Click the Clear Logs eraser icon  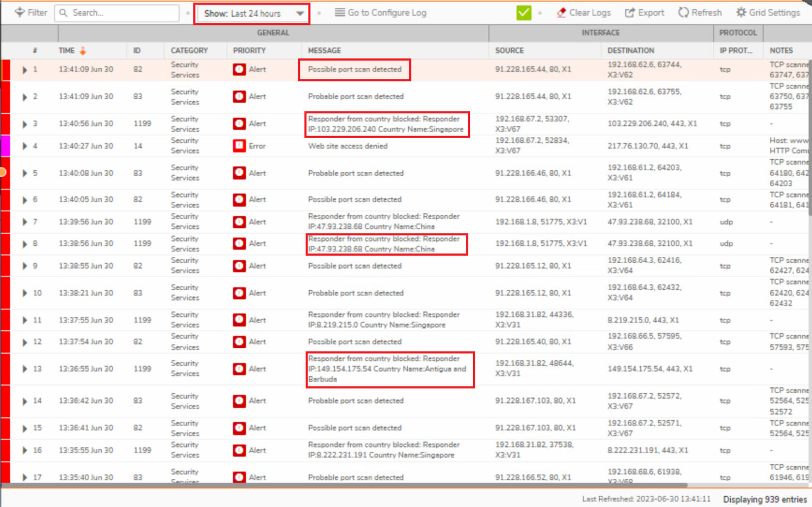pos(562,12)
